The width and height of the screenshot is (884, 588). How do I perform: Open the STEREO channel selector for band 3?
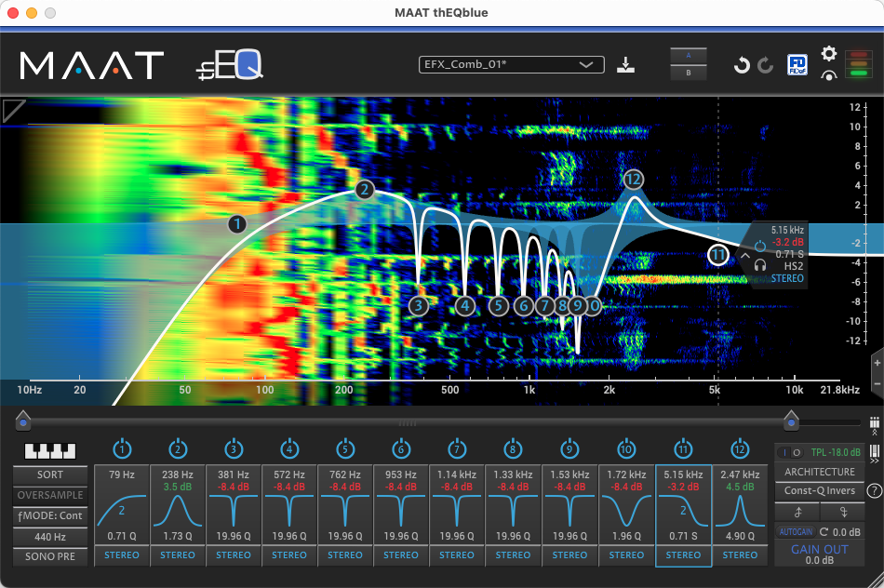[234, 555]
